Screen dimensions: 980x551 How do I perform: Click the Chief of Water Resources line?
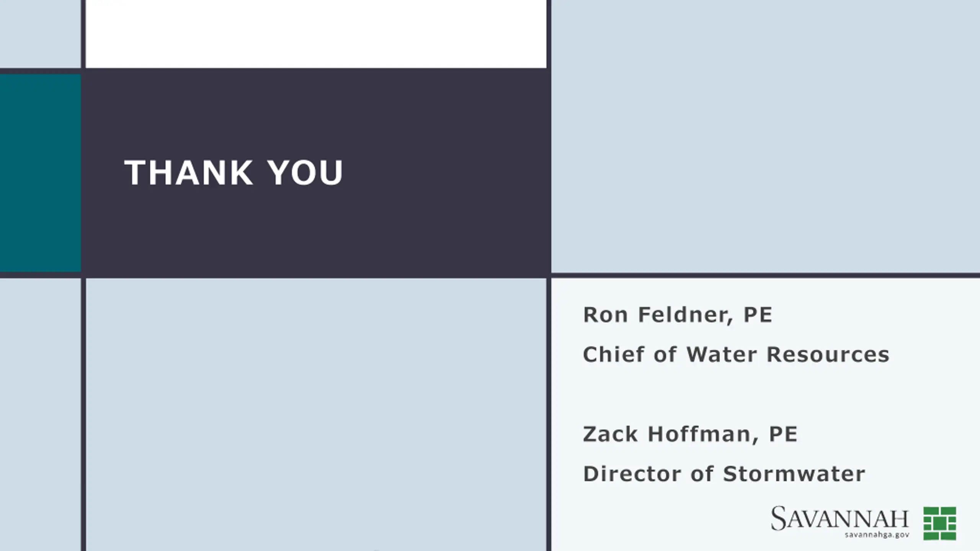pyautogui.click(x=736, y=354)
